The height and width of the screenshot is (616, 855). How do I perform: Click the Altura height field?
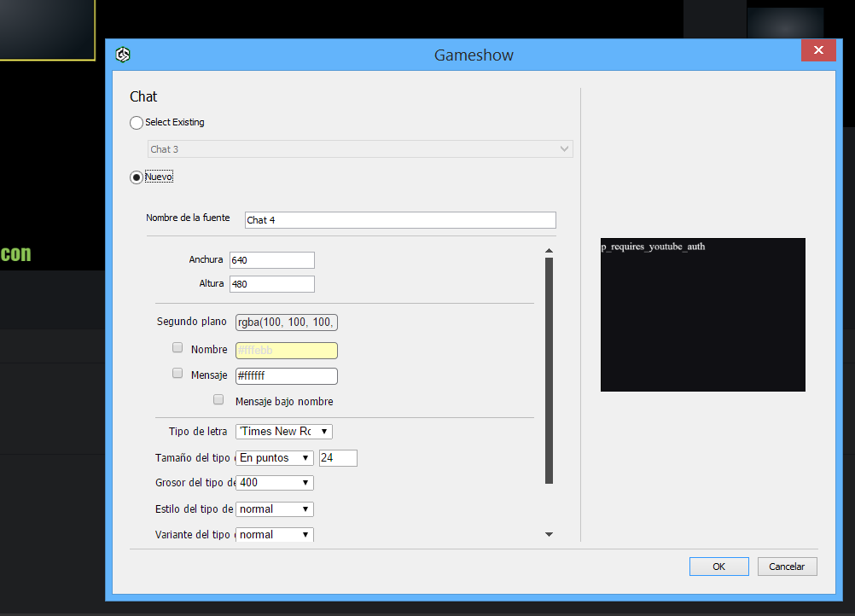pos(272,284)
